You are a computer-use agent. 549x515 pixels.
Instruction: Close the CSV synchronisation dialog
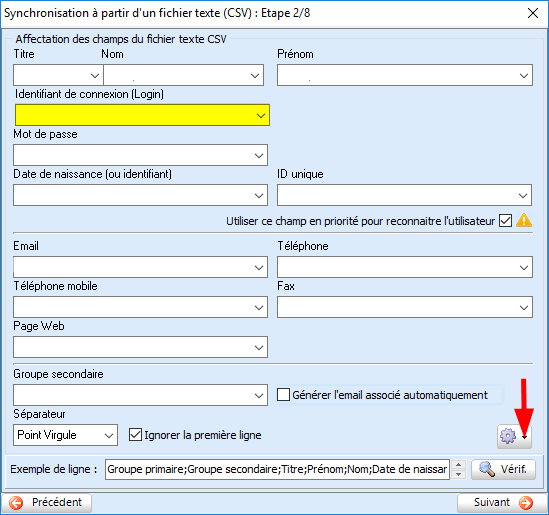pos(533,13)
